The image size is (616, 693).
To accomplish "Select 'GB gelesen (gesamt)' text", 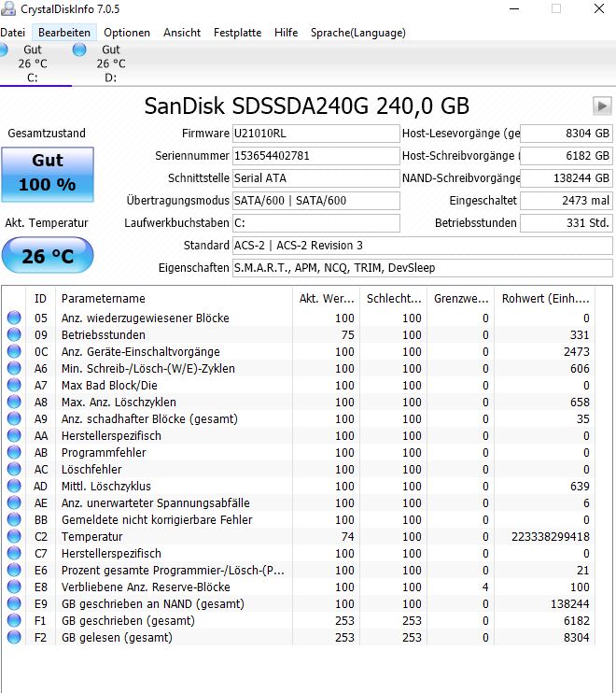I will (x=117, y=637).
